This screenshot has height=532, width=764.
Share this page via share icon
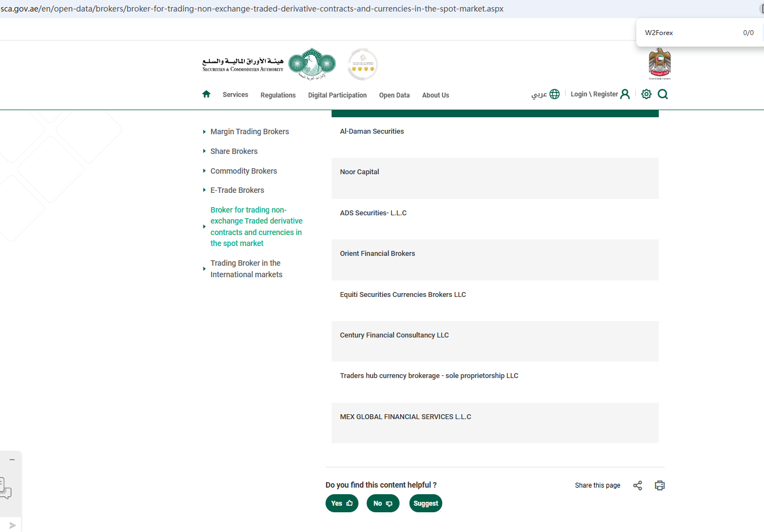point(637,485)
